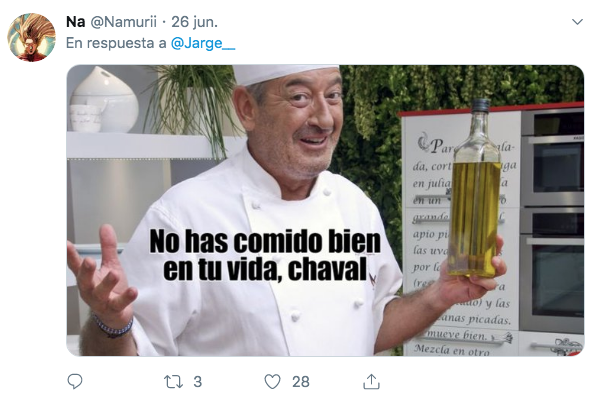Click the built-in oven in photo

[552, 220]
